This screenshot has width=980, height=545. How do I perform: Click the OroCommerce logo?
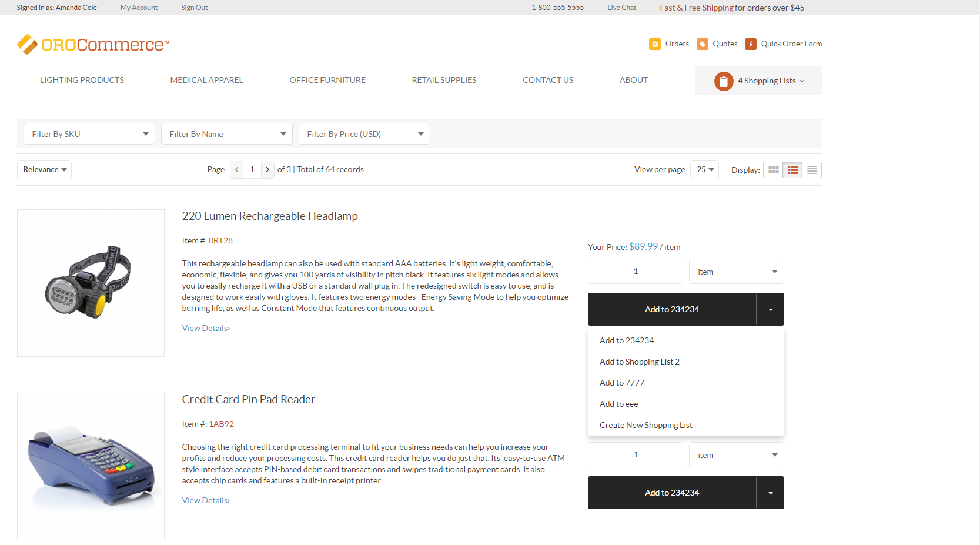93,44
